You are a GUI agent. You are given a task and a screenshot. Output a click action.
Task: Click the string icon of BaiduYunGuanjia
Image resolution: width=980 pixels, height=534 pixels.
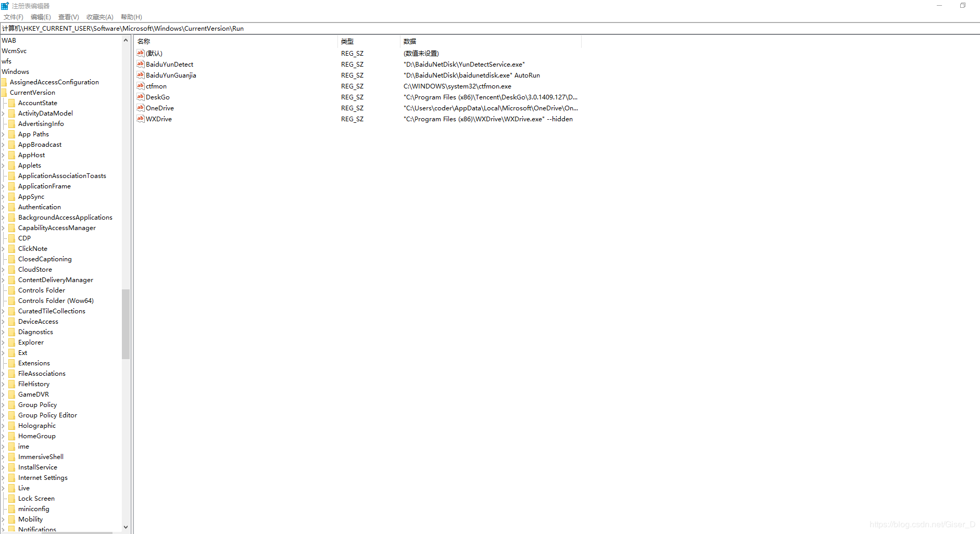pos(140,75)
